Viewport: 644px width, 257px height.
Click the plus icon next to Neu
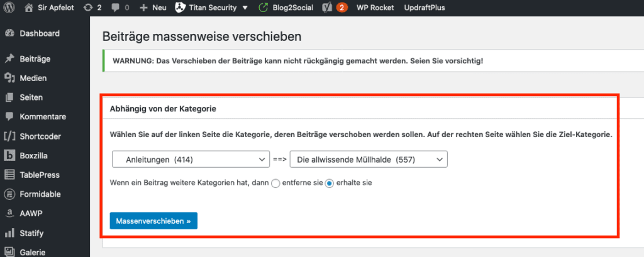point(143,8)
